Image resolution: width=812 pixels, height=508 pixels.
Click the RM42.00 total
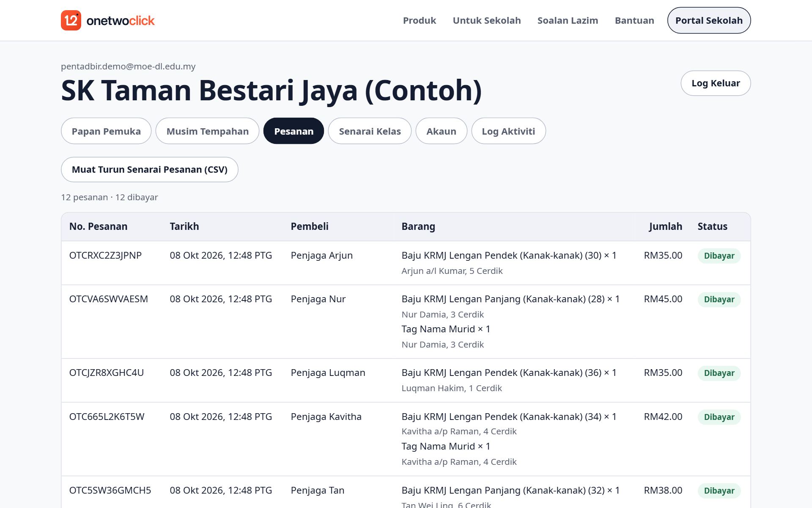click(663, 417)
